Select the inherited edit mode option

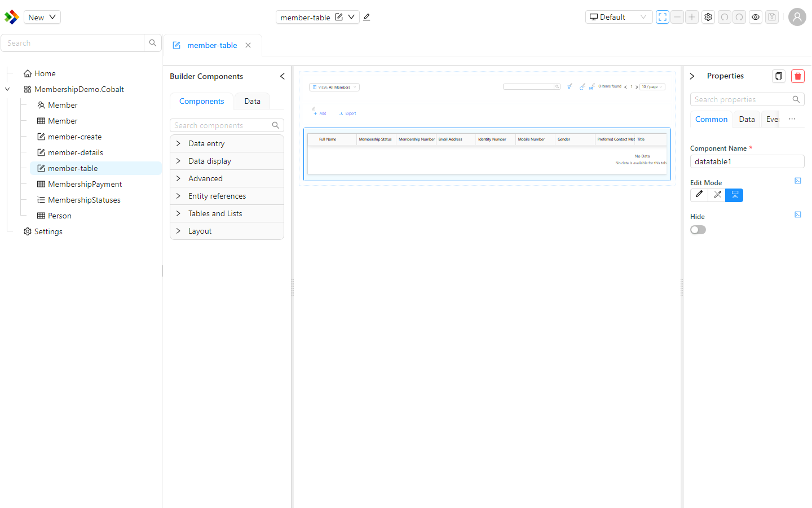734,195
